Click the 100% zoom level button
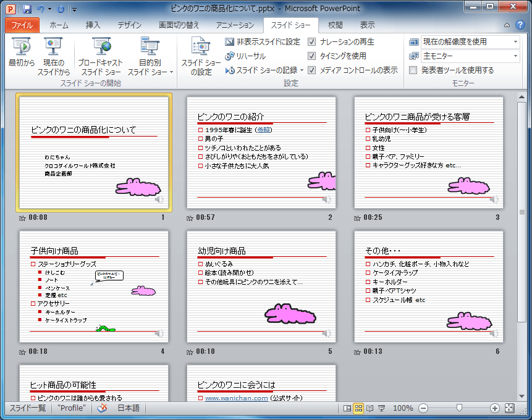Screen dimensions: 532x420 [403, 408]
